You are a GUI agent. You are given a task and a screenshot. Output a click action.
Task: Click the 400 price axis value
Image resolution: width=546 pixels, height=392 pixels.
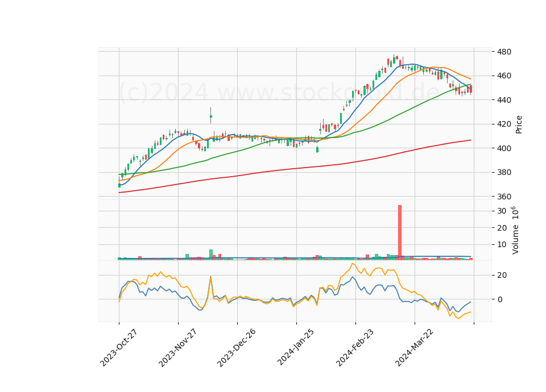coord(504,148)
